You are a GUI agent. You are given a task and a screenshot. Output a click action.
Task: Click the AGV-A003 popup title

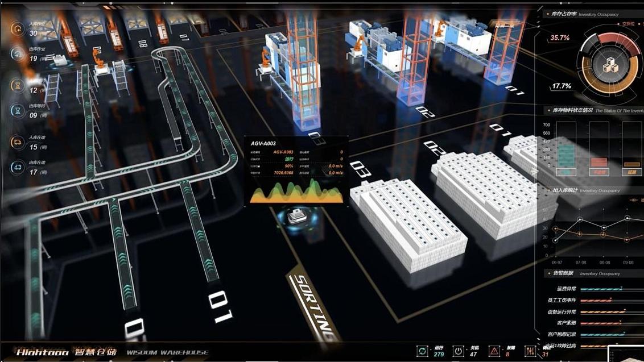263,143
